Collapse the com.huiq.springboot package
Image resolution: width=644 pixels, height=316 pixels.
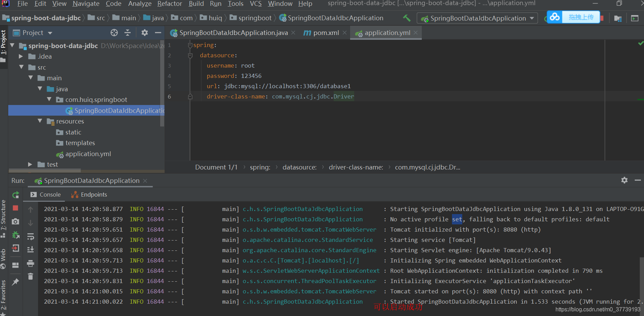[x=49, y=99]
